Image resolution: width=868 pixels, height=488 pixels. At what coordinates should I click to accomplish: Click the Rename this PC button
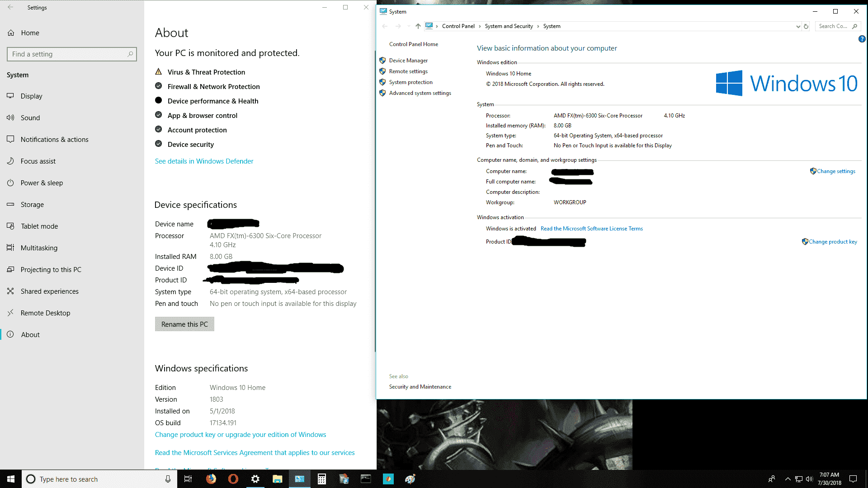click(184, 324)
